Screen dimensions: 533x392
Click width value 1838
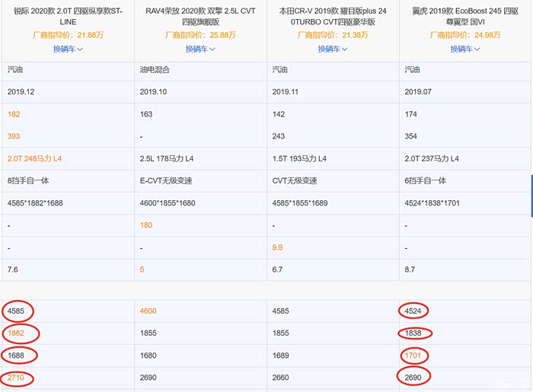click(413, 333)
